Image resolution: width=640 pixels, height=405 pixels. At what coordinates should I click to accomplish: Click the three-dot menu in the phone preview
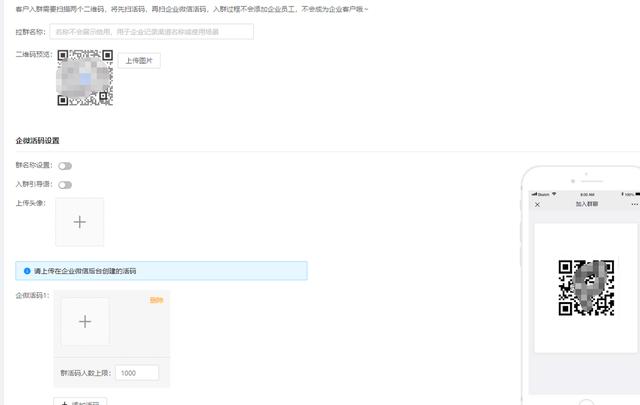pos(634,204)
